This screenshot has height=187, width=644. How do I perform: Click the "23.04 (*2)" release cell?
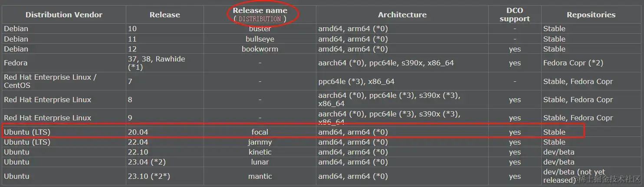[165, 162]
